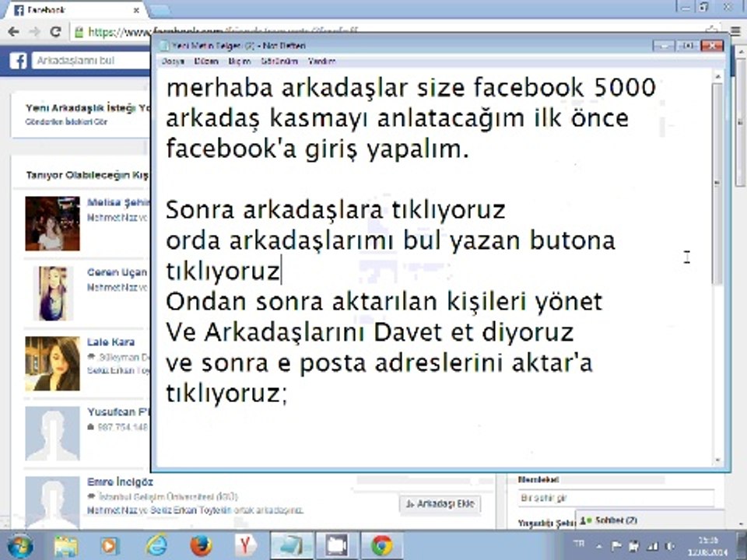747x560 pixels.
Task: Click the Action Center flag tray icon
Action: 616,546
